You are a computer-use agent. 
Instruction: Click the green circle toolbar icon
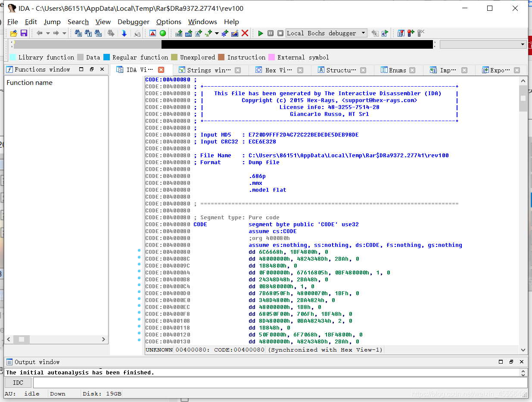tap(163, 33)
